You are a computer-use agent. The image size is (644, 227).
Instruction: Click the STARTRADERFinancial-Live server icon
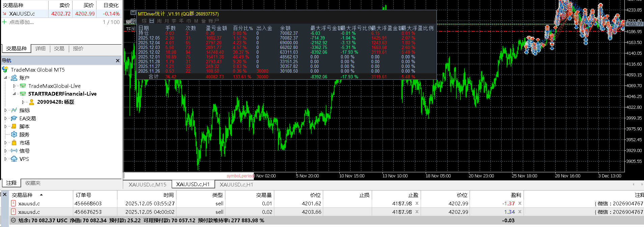(x=23, y=94)
